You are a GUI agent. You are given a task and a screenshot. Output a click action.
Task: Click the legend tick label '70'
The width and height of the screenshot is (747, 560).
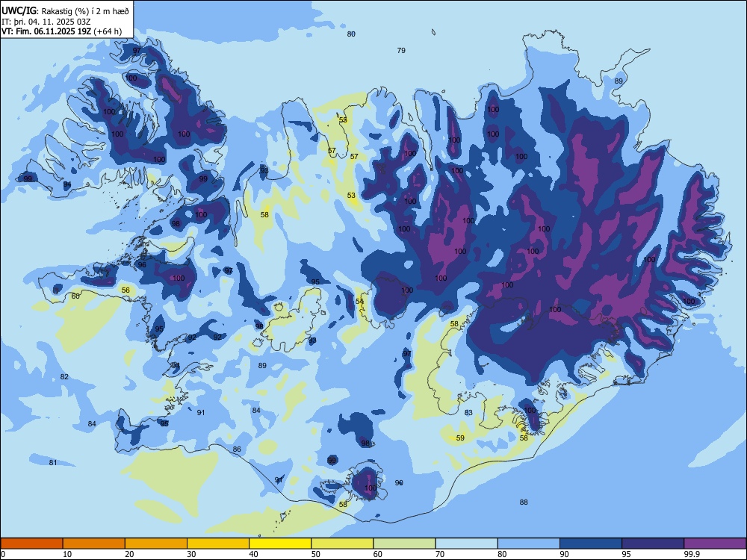pyautogui.click(x=440, y=554)
